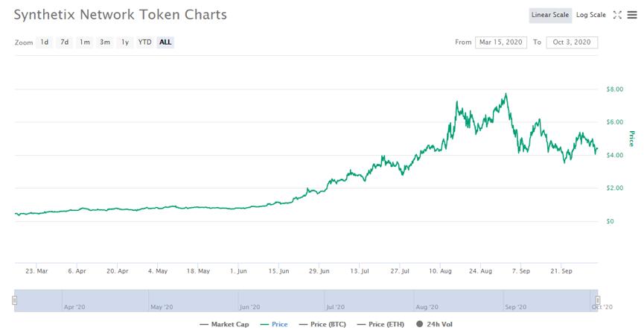The image size is (644, 330).
Task: Open the chart hamburger context menu
Action: click(632, 15)
